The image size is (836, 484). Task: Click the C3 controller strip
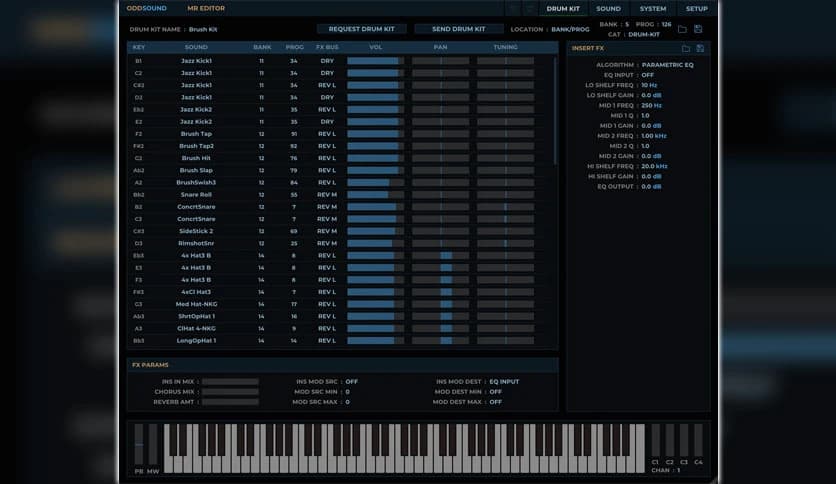click(684, 440)
